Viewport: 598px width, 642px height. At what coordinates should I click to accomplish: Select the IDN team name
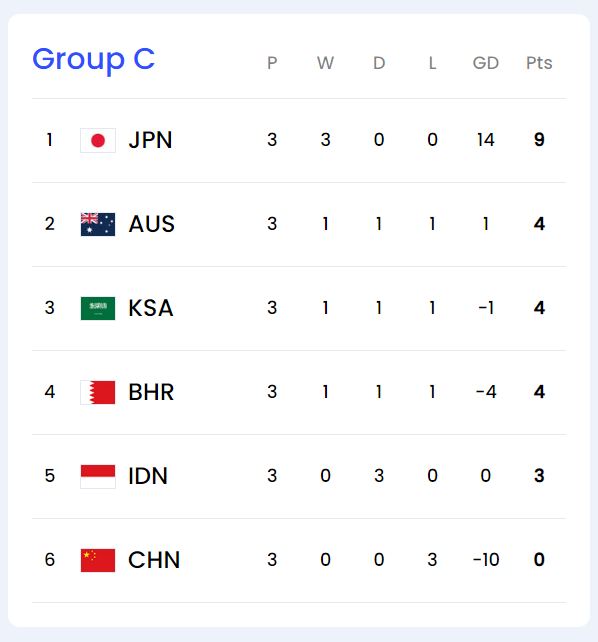(x=148, y=476)
